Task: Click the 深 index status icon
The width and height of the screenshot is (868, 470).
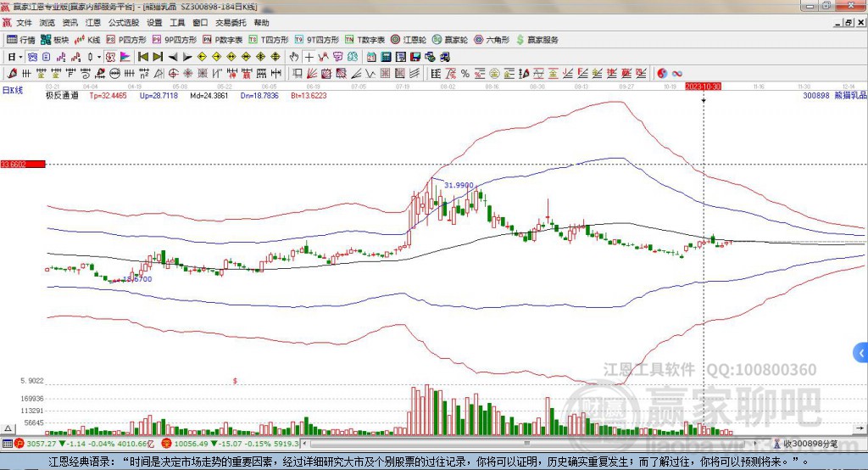Action: pos(167,444)
